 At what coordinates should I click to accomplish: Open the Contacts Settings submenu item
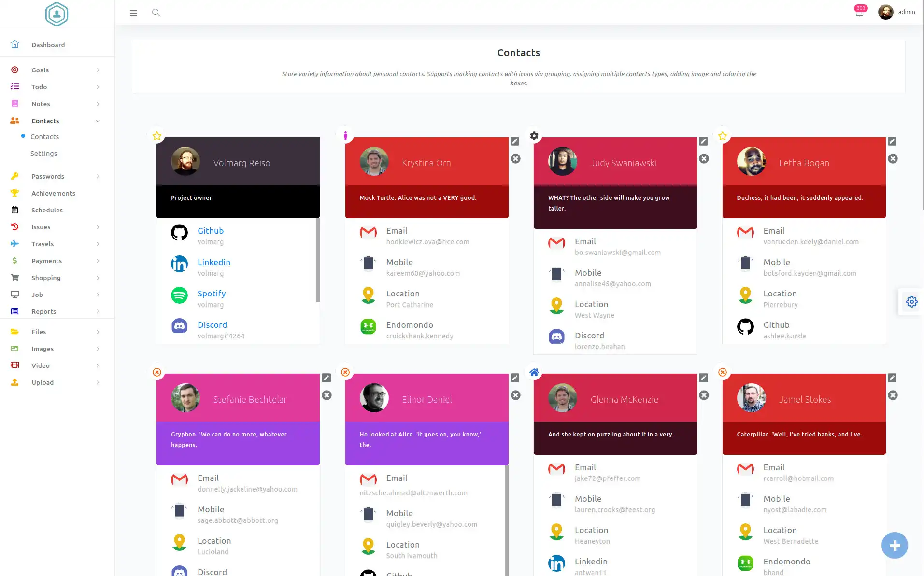(43, 154)
